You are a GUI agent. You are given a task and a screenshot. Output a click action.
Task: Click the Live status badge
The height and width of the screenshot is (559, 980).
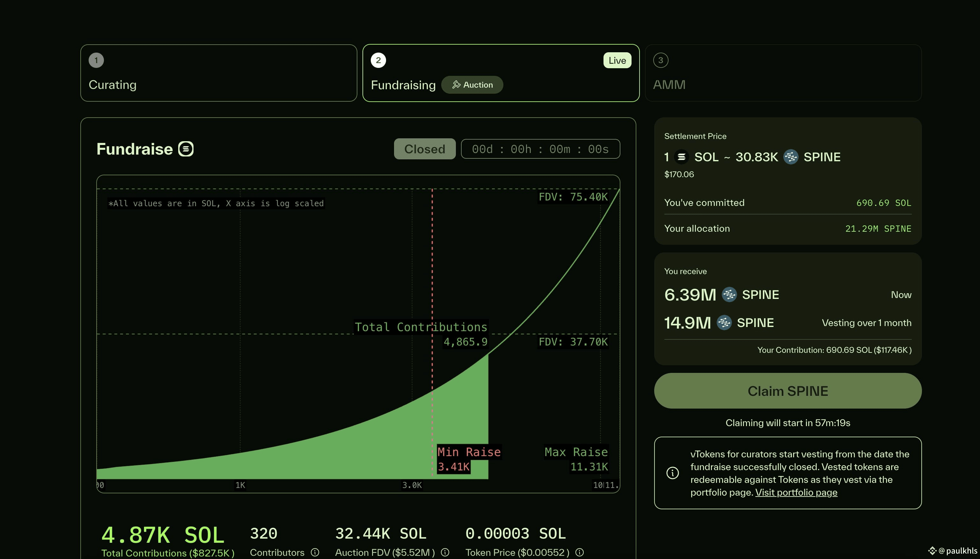click(x=617, y=60)
